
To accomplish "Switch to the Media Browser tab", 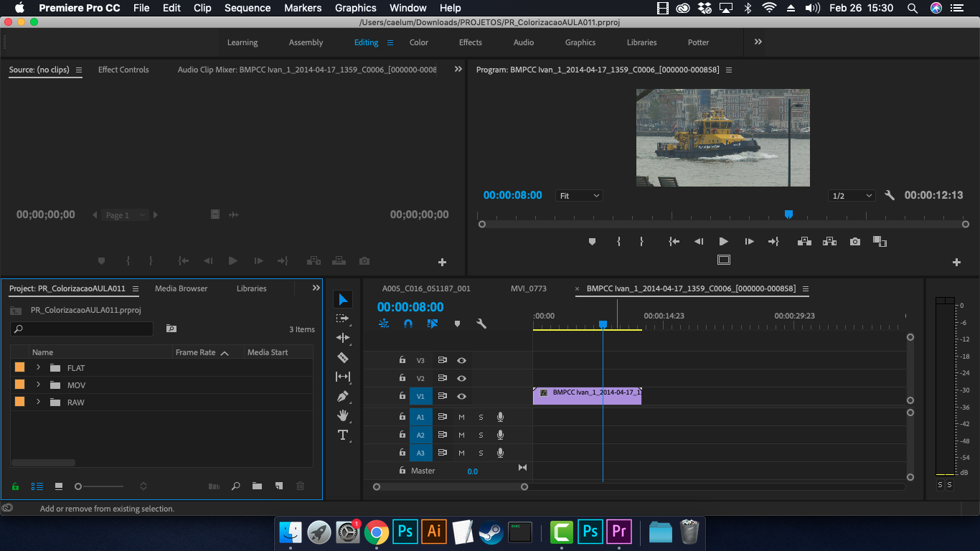I will coord(181,288).
